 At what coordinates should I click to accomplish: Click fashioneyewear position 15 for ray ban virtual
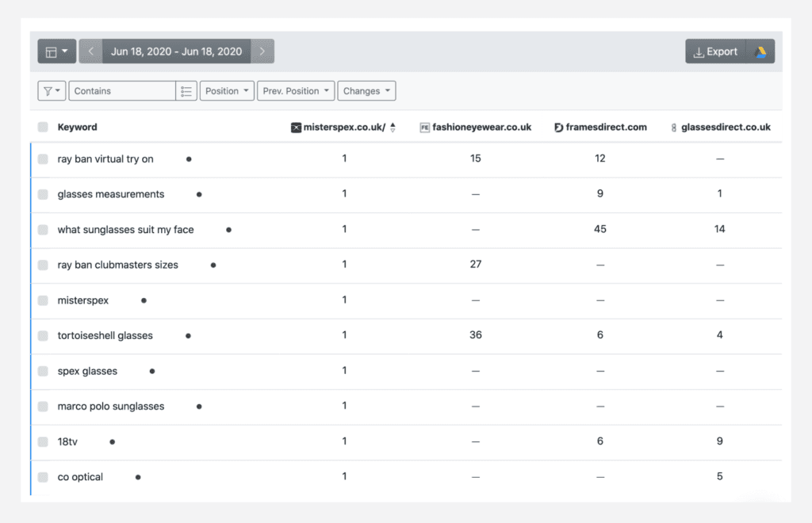pyautogui.click(x=476, y=158)
